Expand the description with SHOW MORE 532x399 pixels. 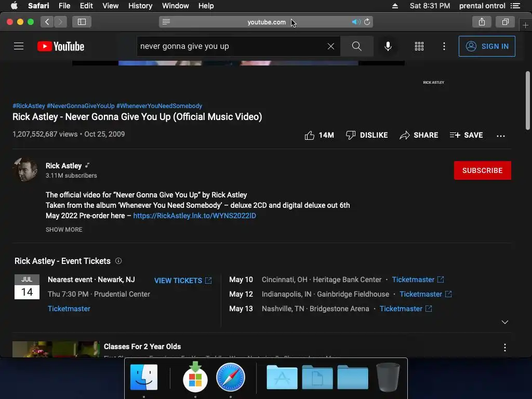pyautogui.click(x=64, y=229)
